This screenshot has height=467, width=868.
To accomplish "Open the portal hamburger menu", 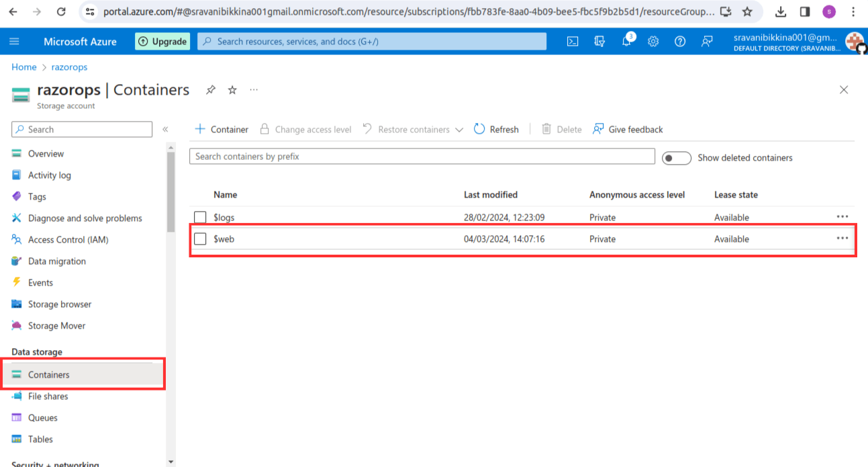I will [x=14, y=41].
